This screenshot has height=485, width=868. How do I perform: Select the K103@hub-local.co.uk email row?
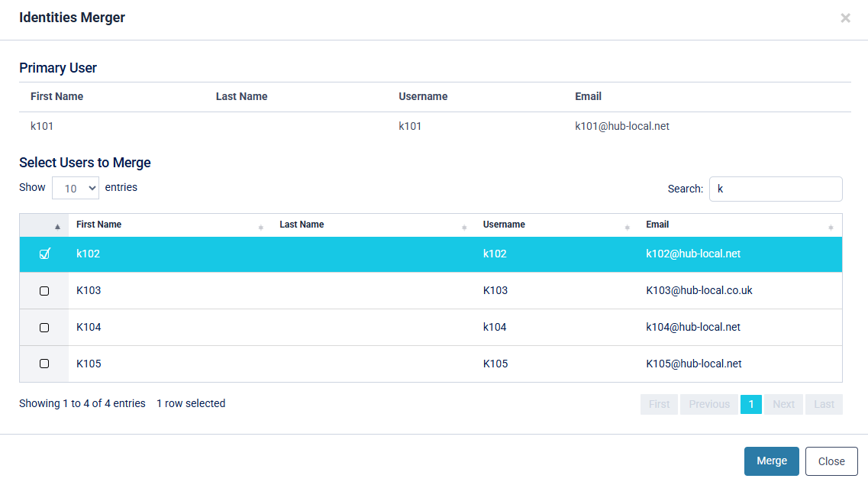pos(699,291)
